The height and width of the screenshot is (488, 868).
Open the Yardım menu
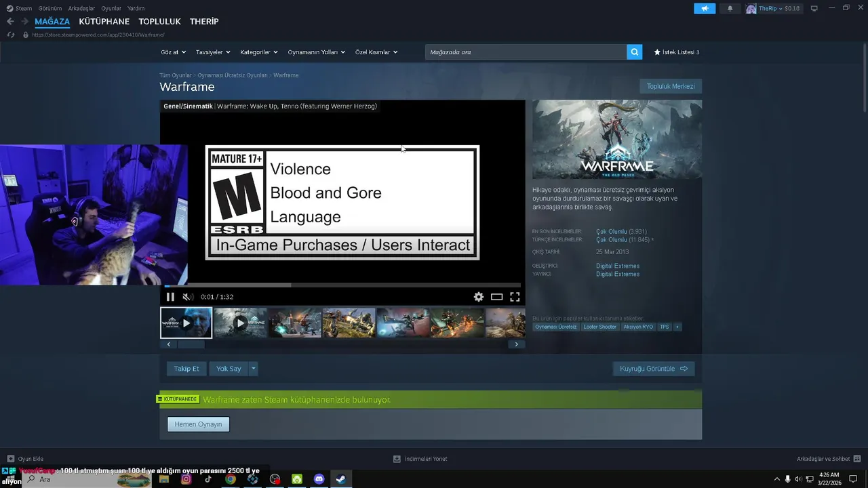(136, 8)
